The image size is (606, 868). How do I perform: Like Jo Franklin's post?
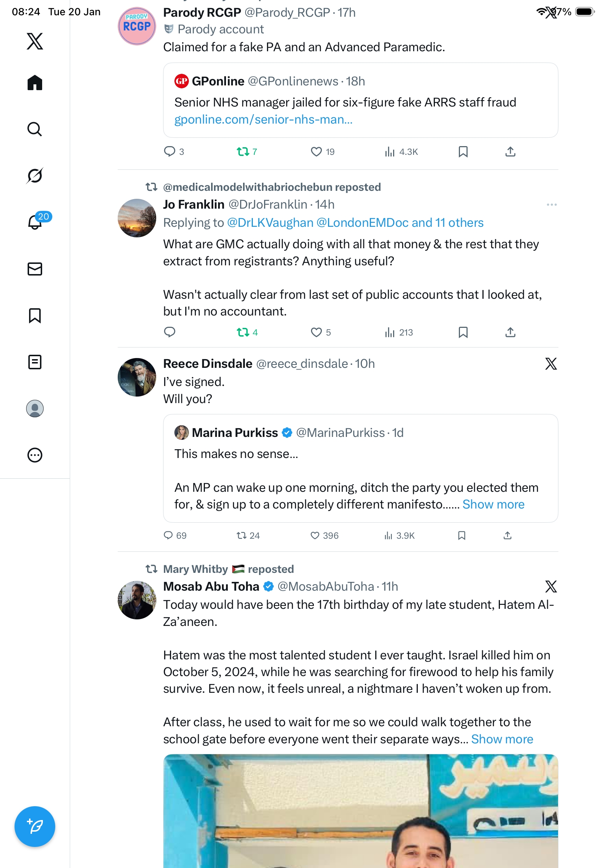point(316,332)
